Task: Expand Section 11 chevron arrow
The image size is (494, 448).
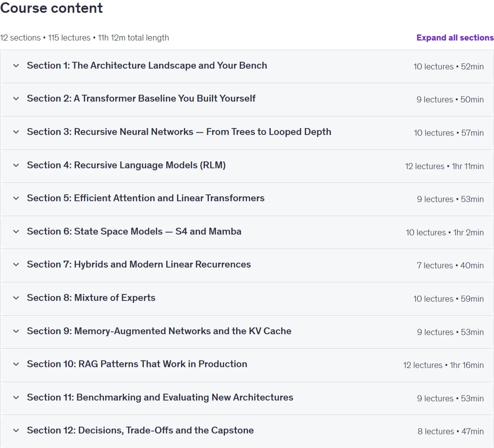Action: point(16,397)
